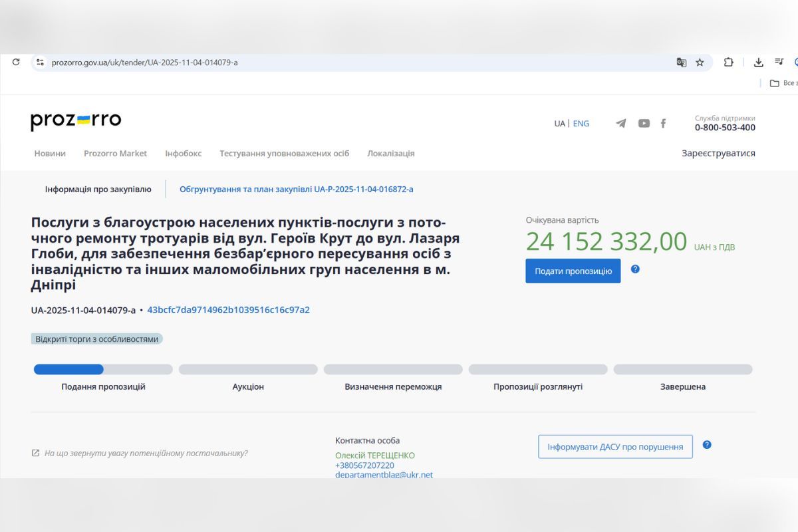Switch to the Обґрунтування та план закупівлі tab
This screenshot has height=532, width=798.
pos(296,189)
